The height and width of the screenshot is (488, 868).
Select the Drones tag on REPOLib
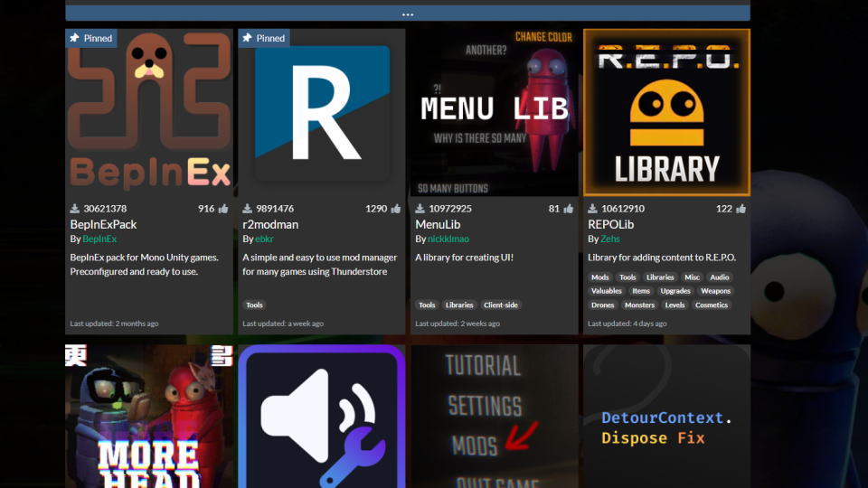point(603,305)
